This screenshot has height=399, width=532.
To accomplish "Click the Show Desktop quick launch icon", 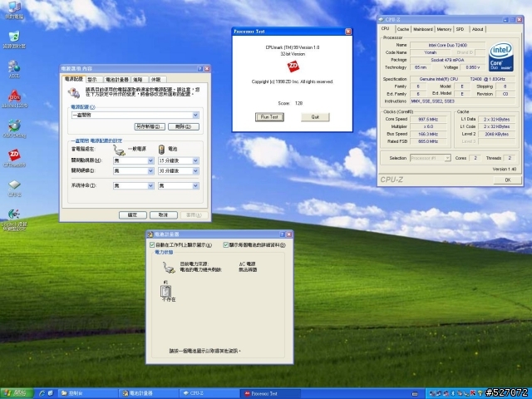I will point(51,393).
